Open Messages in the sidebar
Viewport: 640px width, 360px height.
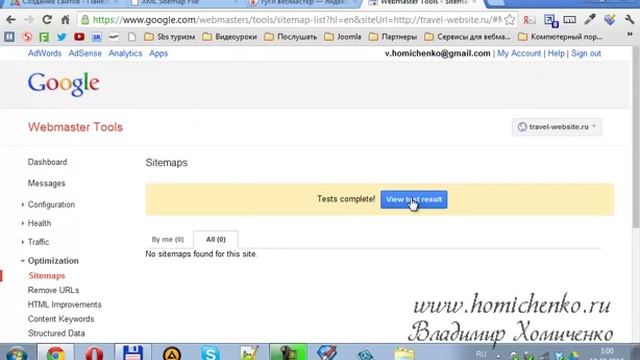pyautogui.click(x=47, y=183)
